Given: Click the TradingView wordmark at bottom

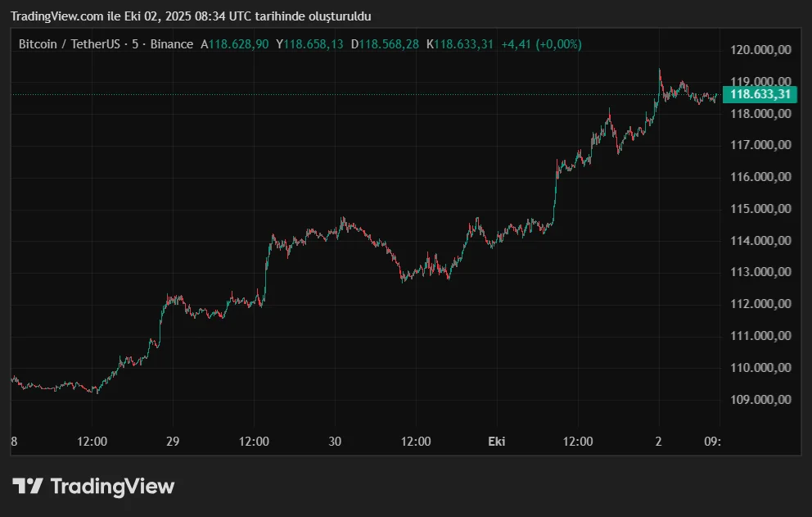Looking at the screenshot, I should click(111, 486).
